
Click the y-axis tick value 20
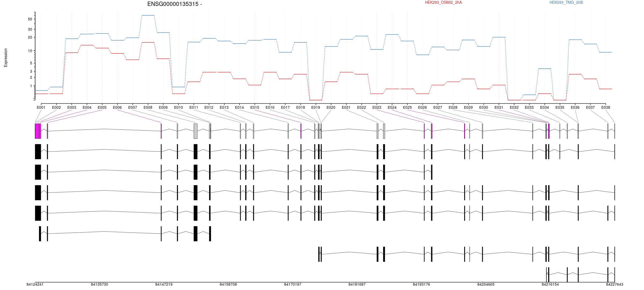coord(30,37)
